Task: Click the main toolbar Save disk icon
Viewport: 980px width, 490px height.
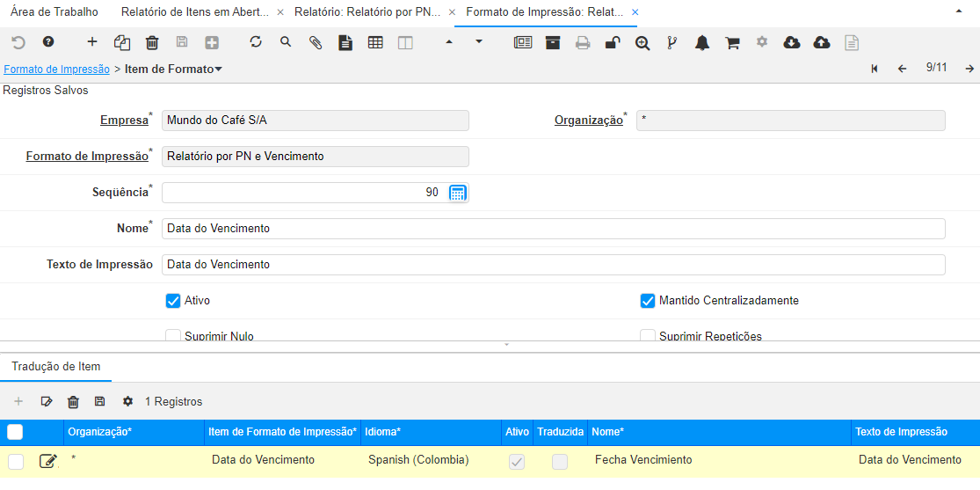Action: (x=182, y=42)
